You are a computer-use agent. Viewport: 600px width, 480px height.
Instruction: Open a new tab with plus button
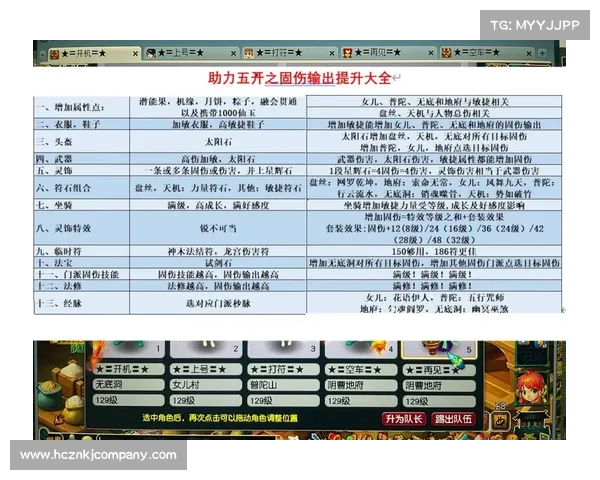tap(542, 53)
